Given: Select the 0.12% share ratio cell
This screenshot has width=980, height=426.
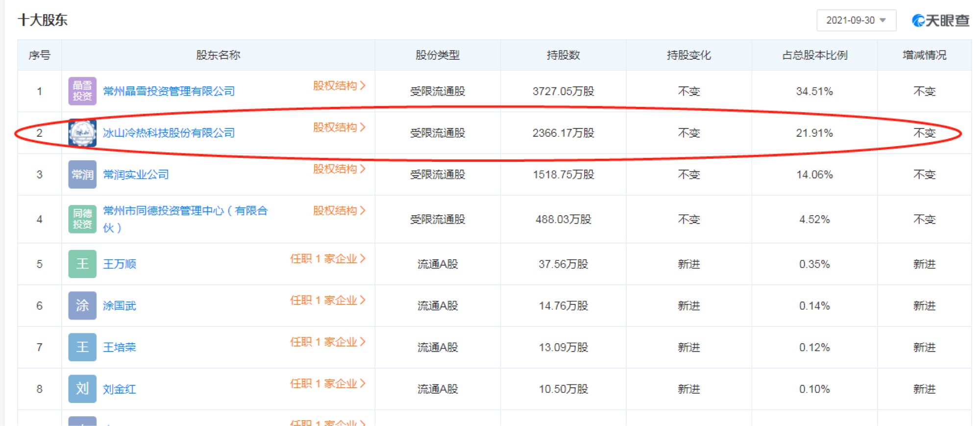Looking at the screenshot, I should 814,348.
